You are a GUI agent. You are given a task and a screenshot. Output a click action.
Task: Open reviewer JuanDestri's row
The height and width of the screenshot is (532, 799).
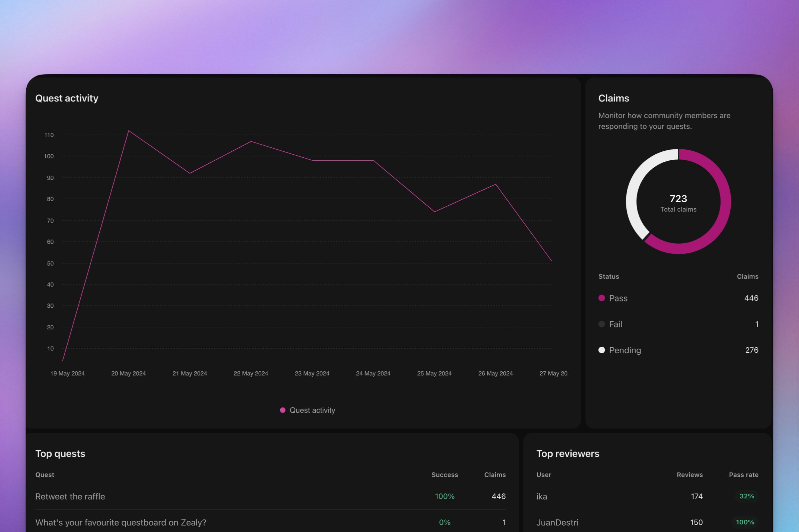tap(647, 522)
